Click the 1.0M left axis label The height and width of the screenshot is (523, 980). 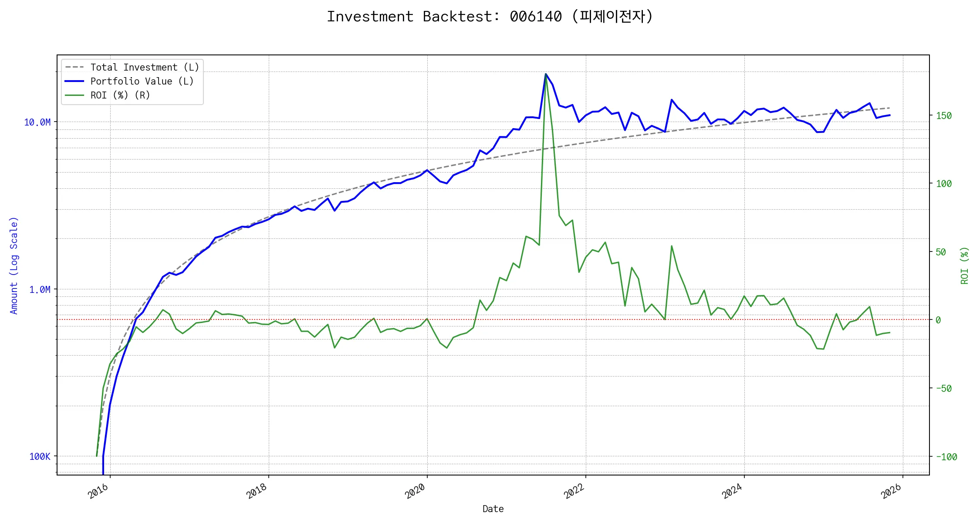pos(40,289)
